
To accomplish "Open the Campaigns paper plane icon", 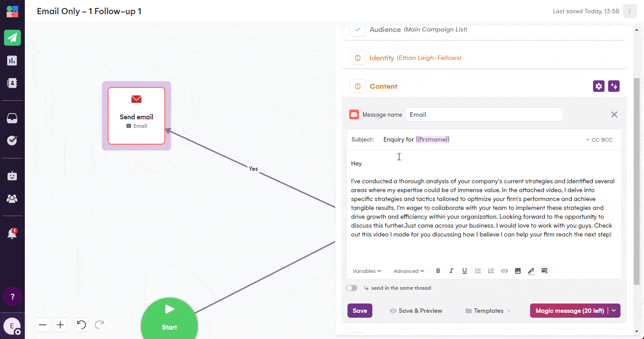I will pyautogui.click(x=12, y=38).
